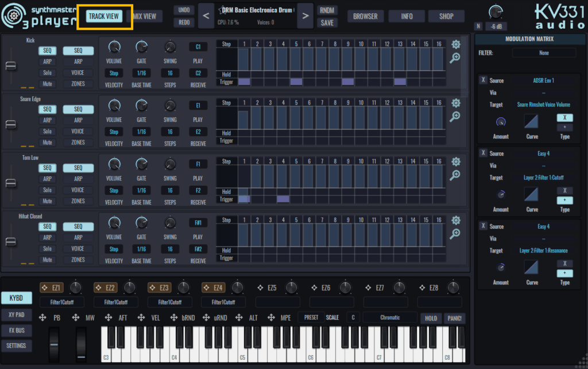Open the XY PAD tab

click(x=16, y=314)
